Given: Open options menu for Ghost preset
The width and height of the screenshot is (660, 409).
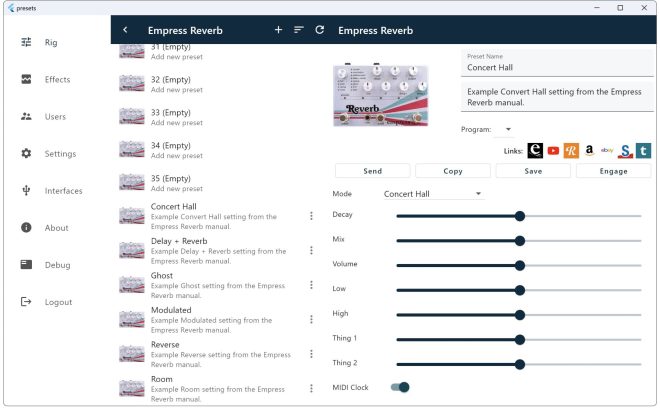Looking at the screenshot, I should pyautogui.click(x=311, y=285).
